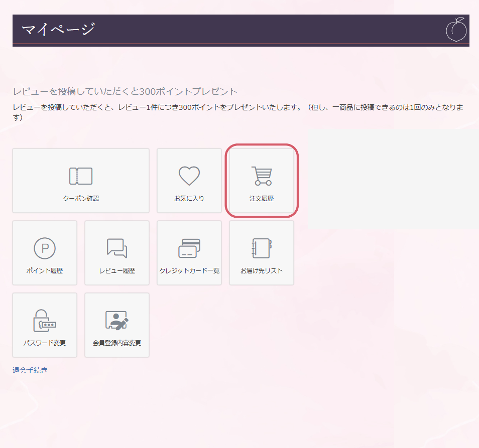Select the speech bubble icon on レビュー履歴
The height and width of the screenshot is (448, 479).
116,247
